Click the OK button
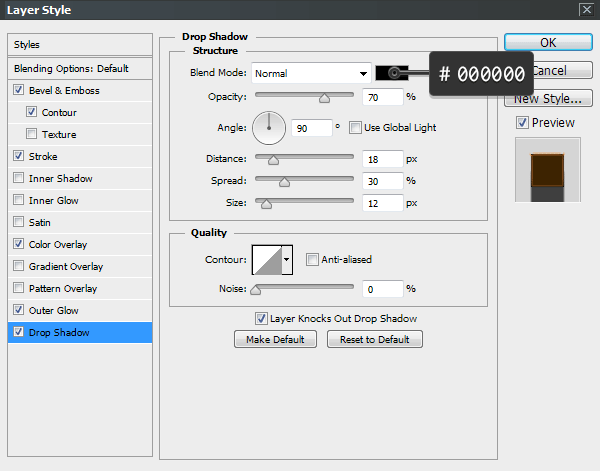 pyautogui.click(x=547, y=43)
